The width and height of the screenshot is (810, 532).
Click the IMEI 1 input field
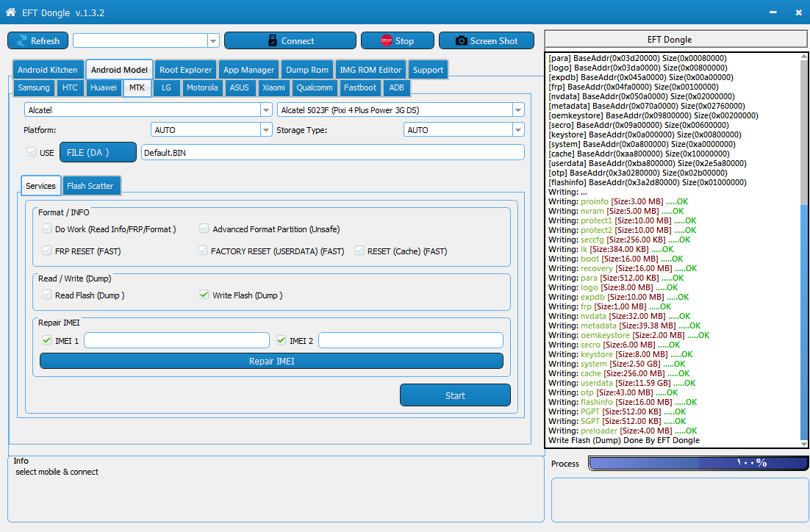click(x=176, y=340)
